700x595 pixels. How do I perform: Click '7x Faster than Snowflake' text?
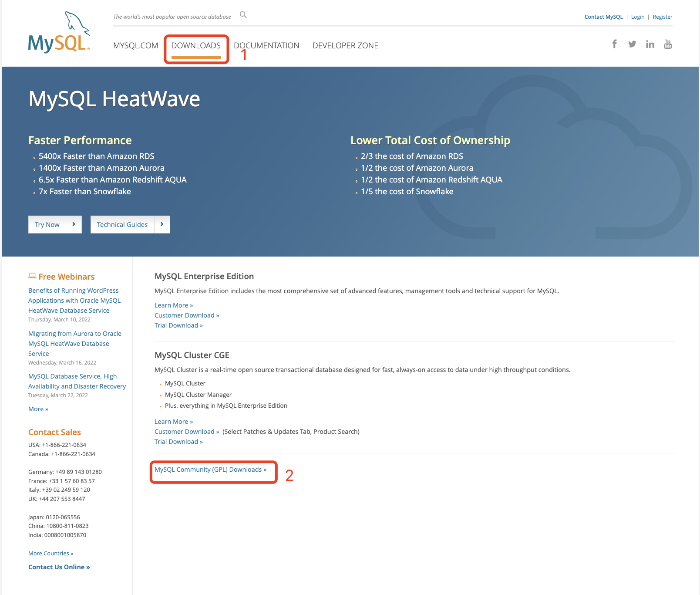(84, 191)
